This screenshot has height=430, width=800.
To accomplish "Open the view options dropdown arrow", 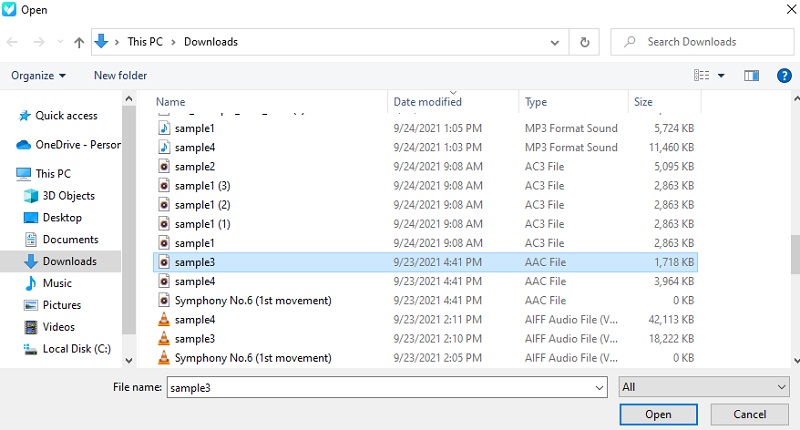I will pyautogui.click(x=721, y=75).
